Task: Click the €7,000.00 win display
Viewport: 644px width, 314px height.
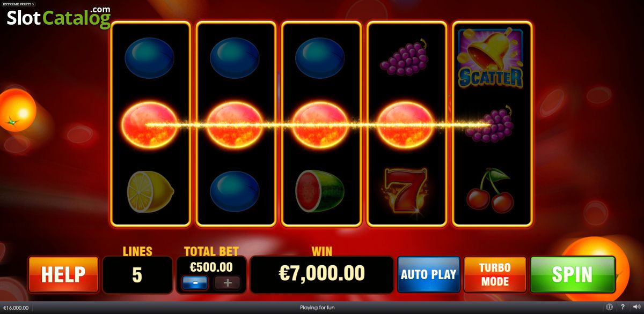Action: pyautogui.click(x=322, y=274)
